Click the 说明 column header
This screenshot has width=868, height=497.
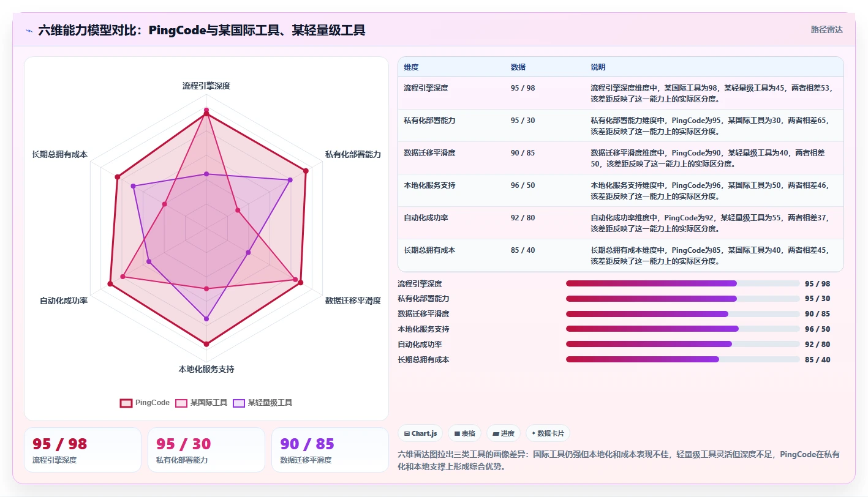598,67
